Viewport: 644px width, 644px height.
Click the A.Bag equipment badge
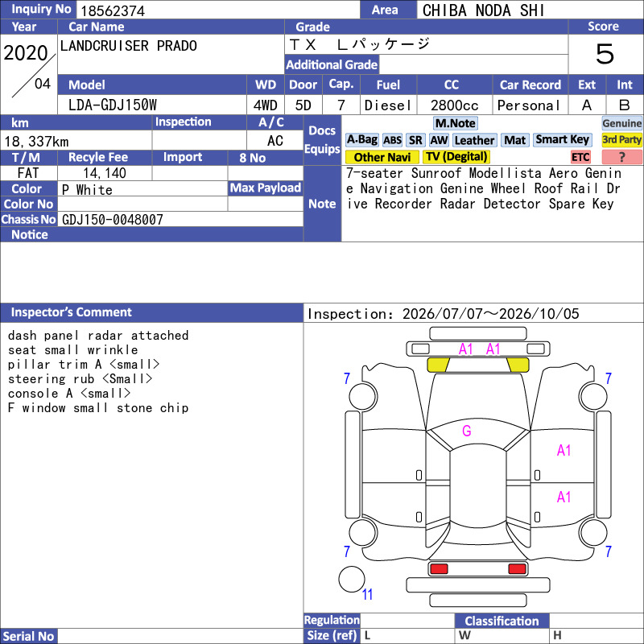click(361, 140)
